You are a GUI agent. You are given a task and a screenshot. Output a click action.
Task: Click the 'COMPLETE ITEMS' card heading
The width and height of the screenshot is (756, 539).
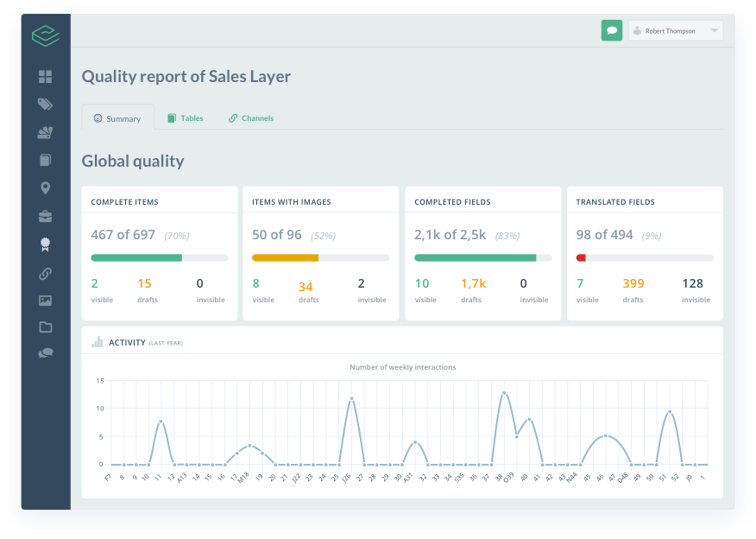(x=124, y=202)
